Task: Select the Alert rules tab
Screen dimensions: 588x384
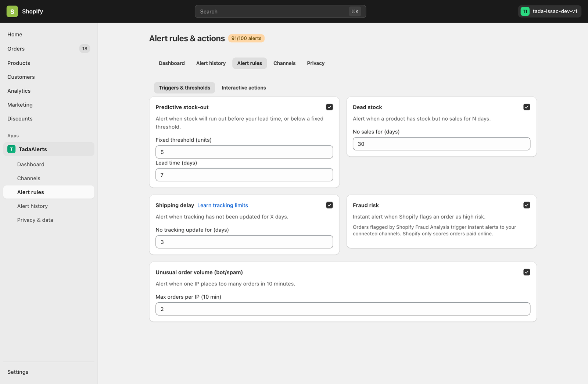Action: [250, 63]
